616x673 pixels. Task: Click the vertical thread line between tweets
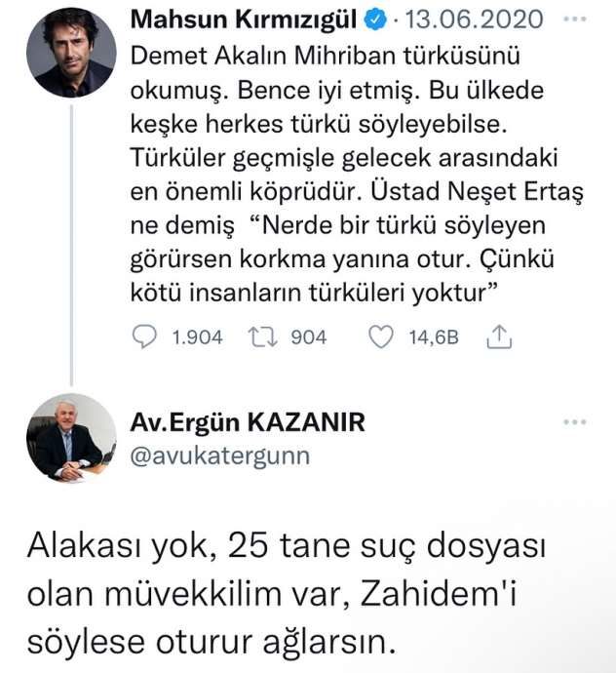(71, 244)
